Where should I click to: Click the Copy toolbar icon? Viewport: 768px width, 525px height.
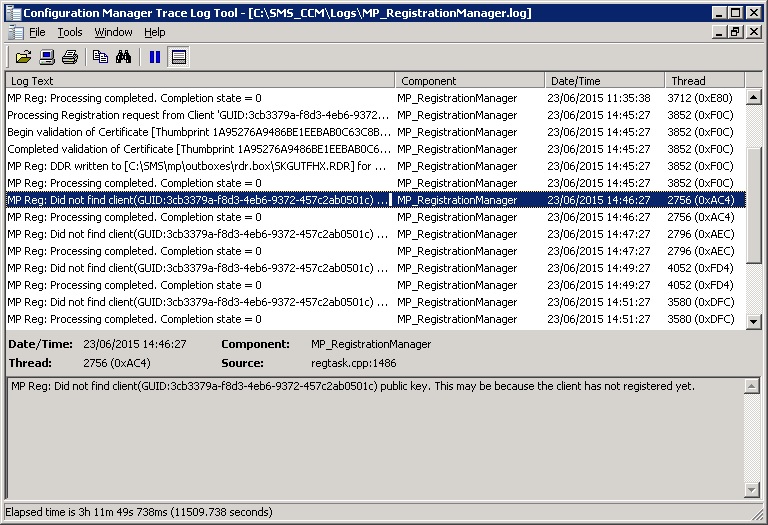click(100, 57)
